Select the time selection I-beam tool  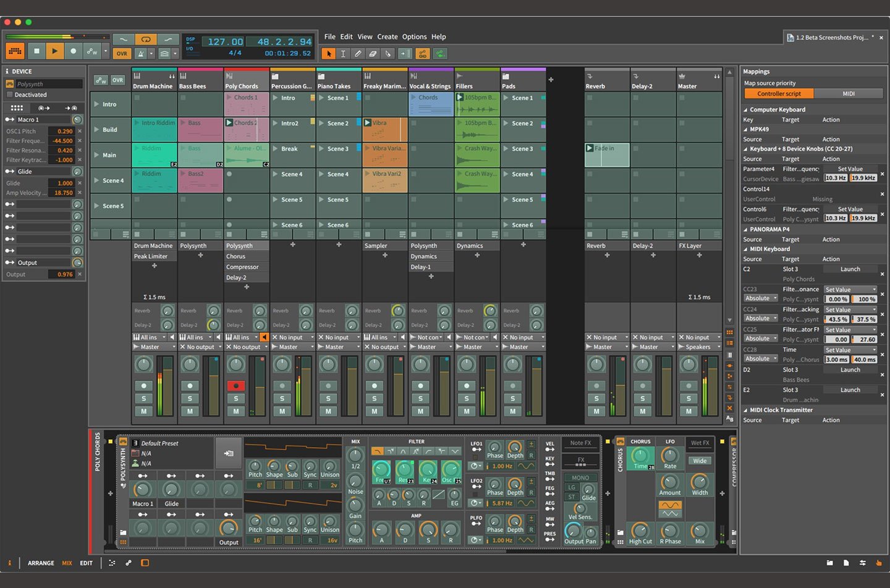click(x=344, y=53)
